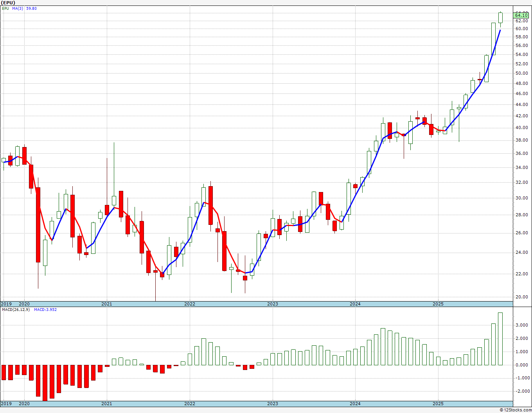The height and width of the screenshot is (413, 532).
Task: Select the 48.00 price axis label
Action: click(521, 83)
